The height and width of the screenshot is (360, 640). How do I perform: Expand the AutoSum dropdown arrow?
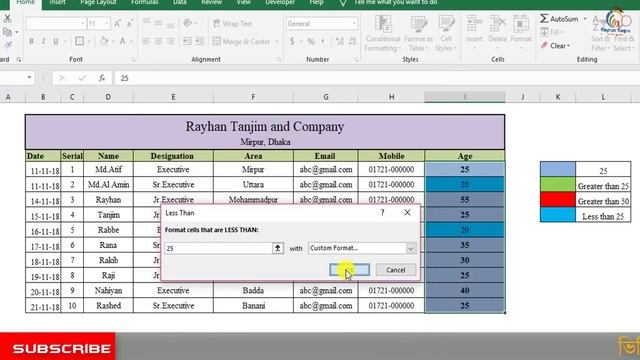click(585, 19)
